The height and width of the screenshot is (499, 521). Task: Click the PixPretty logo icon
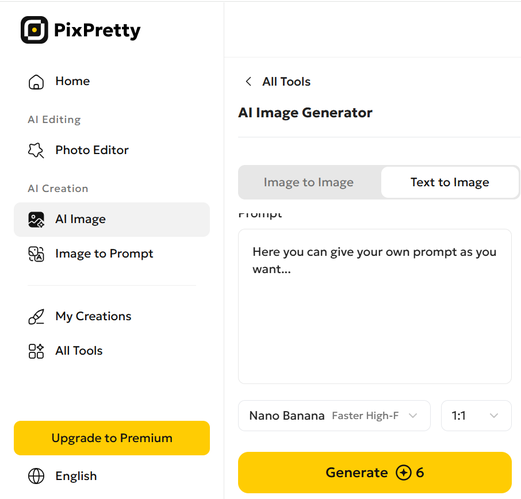(x=34, y=30)
